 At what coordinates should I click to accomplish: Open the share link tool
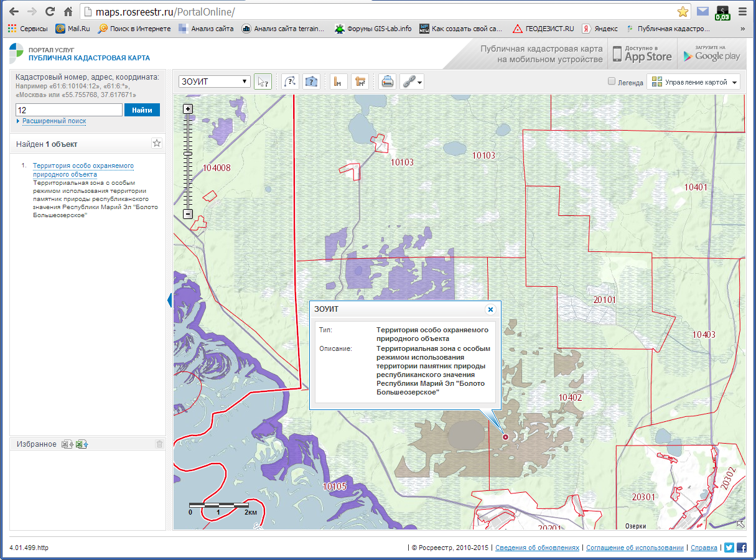(412, 82)
